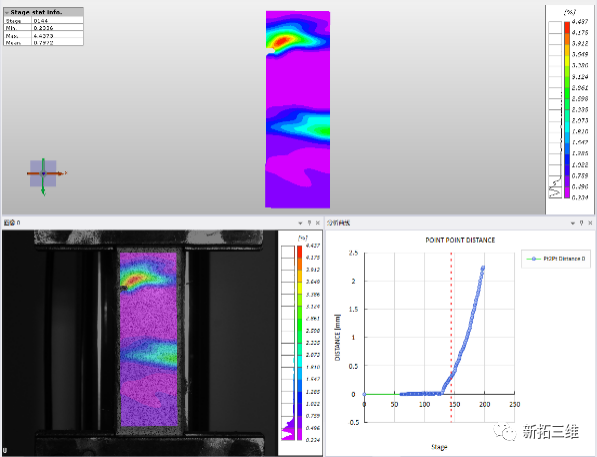This screenshot has height=457, width=597.
Task: Select the Max row in stat table
Action: coord(43,35)
